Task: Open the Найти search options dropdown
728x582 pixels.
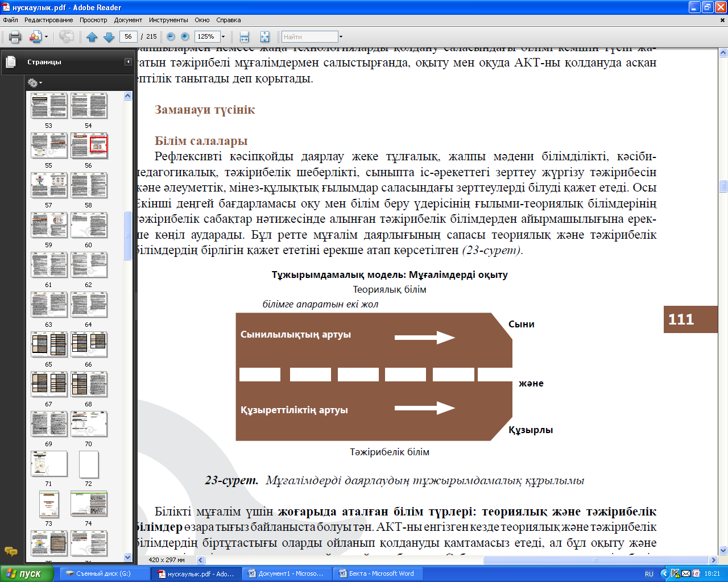Action: [341, 37]
